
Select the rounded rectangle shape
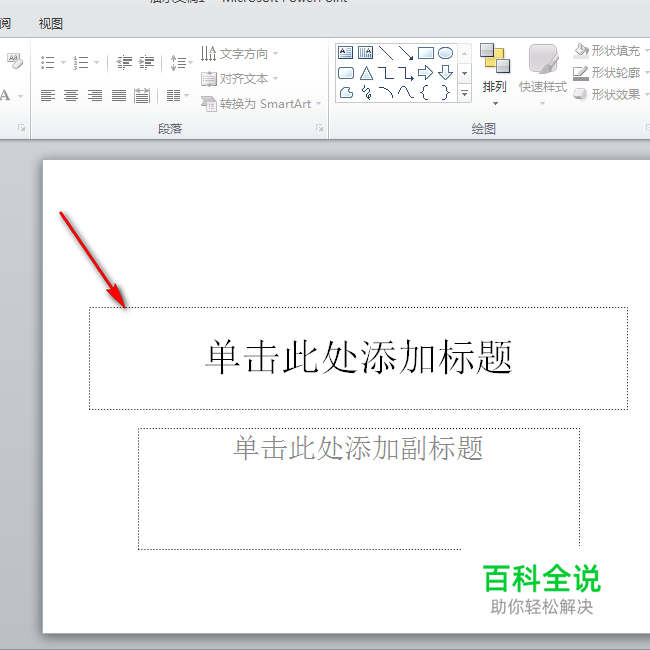[x=346, y=73]
